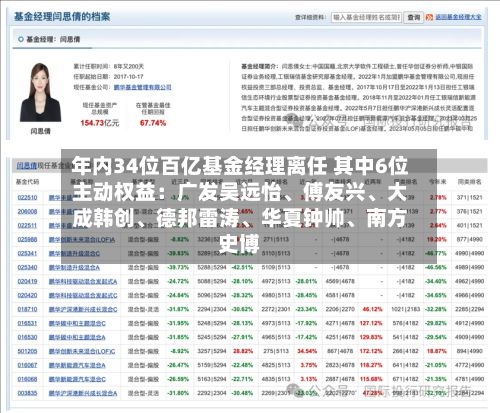
Task: Click the 5288|5294 ranking cell
Action: click(x=212, y=268)
